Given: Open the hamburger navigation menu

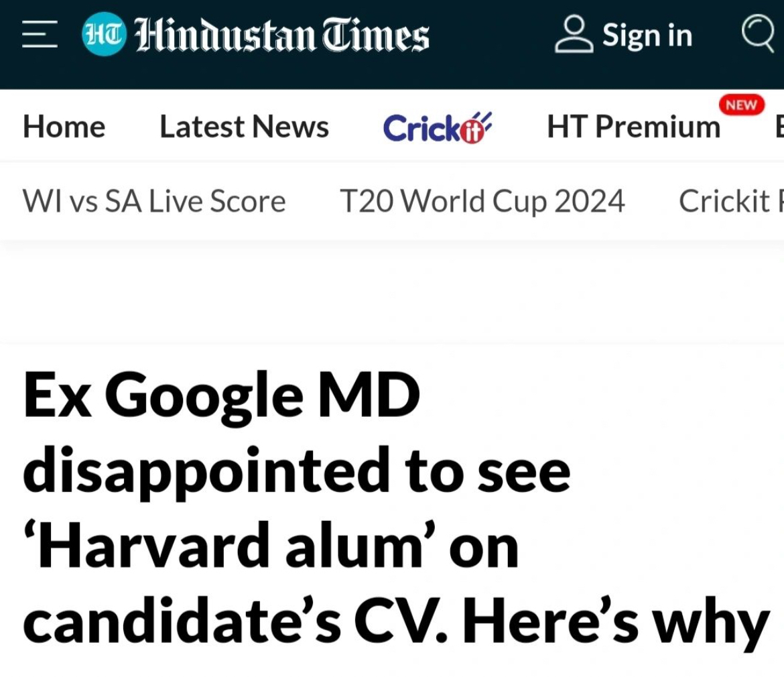Looking at the screenshot, I should click(40, 35).
